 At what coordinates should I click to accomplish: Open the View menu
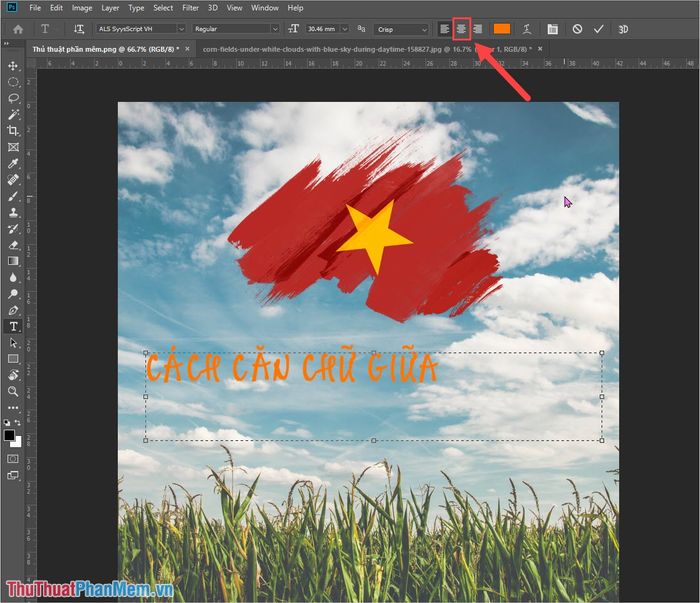pos(234,8)
